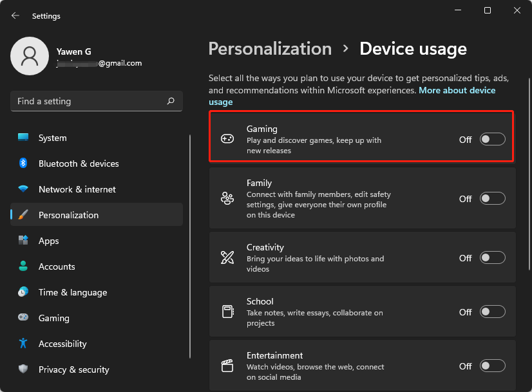Turn on the Gaming device usage toggle
This screenshot has width=532, height=392.
tap(492, 140)
